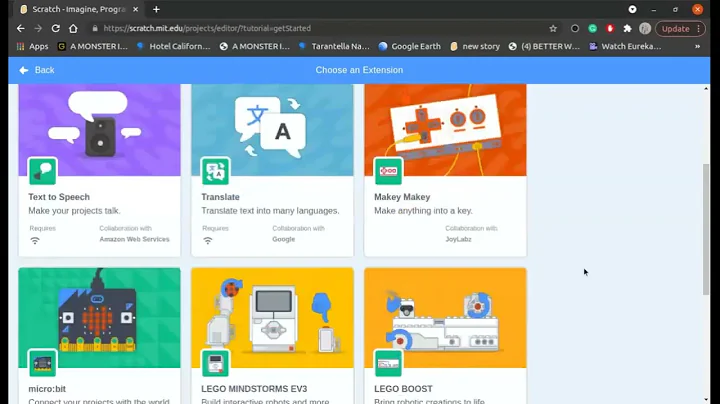Viewport: 720px width, 404px height.
Task: Open the LEGO BOOST extension illustration
Action: click(x=445, y=318)
